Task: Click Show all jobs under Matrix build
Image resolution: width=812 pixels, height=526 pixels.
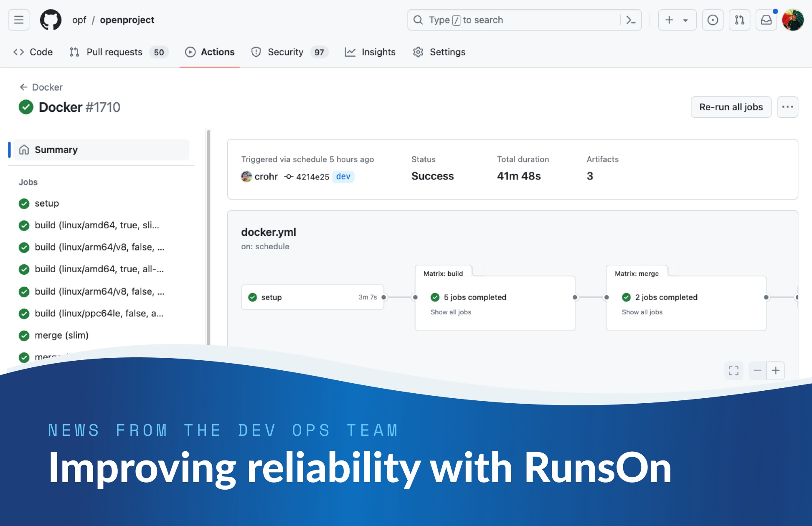Action: pos(450,312)
